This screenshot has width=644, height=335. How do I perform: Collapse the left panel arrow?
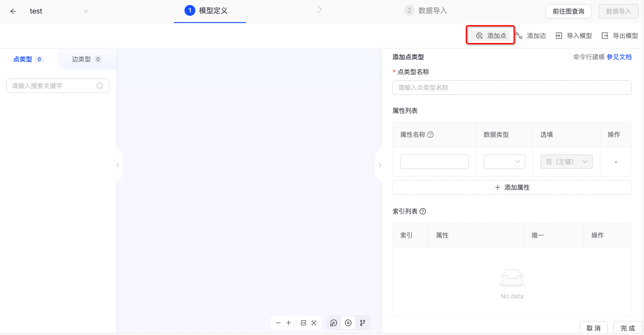(x=118, y=165)
